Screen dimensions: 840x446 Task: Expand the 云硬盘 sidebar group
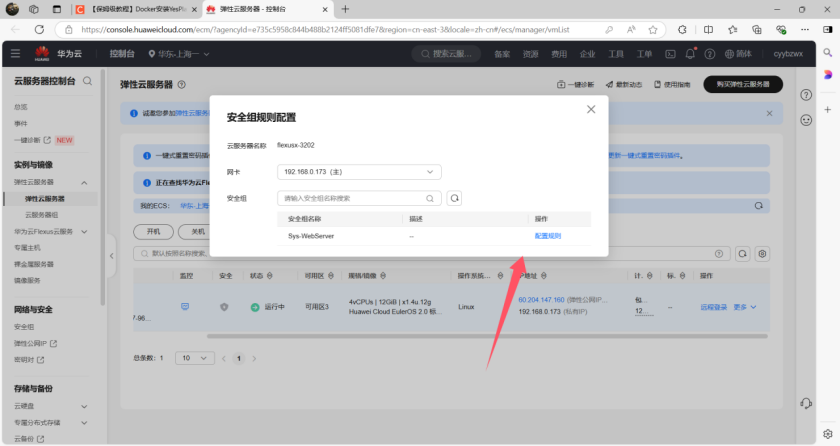(x=84, y=406)
